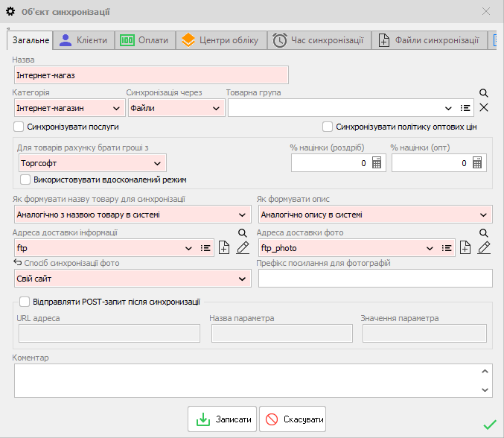Add new Адреса доставки інформації entry

pos(224,248)
